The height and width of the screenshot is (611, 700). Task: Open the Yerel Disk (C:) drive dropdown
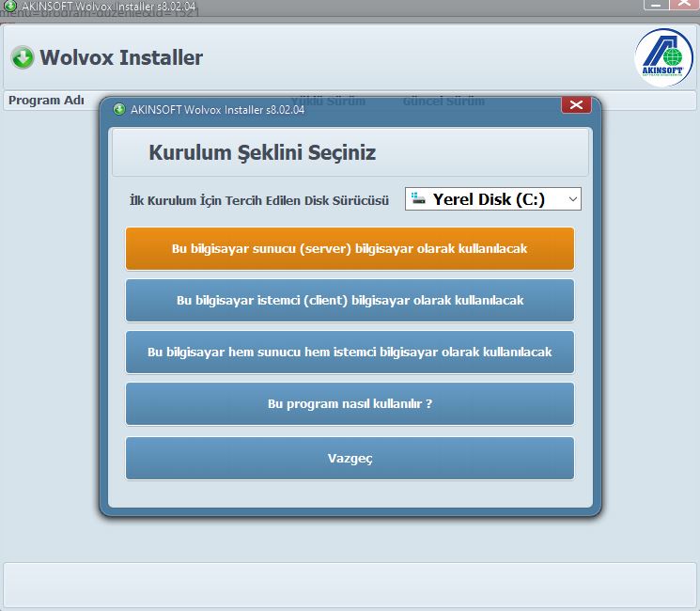tap(493, 198)
